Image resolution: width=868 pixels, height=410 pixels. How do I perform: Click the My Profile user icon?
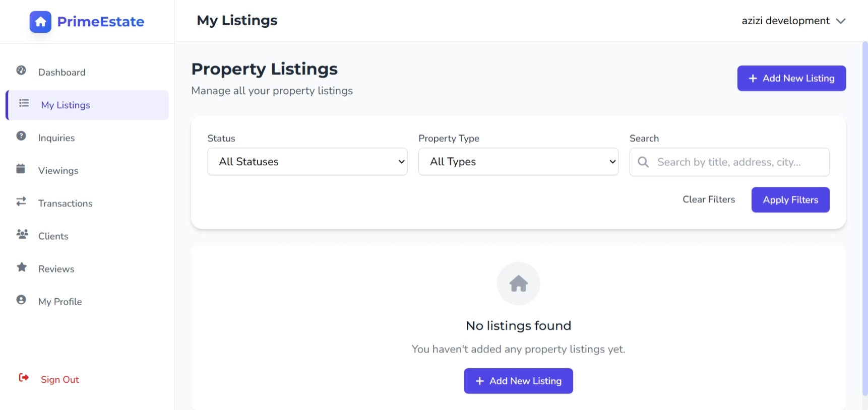(x=21, y=300)
